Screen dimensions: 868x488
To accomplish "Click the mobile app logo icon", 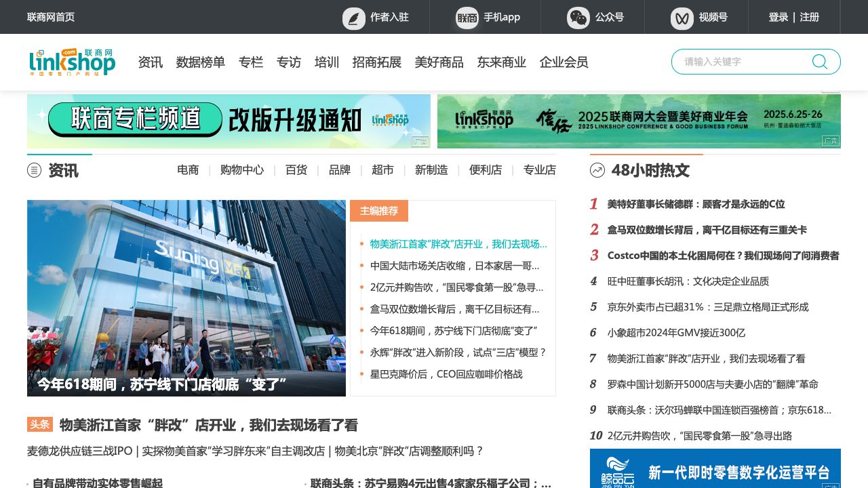I will tap(467, 18).
